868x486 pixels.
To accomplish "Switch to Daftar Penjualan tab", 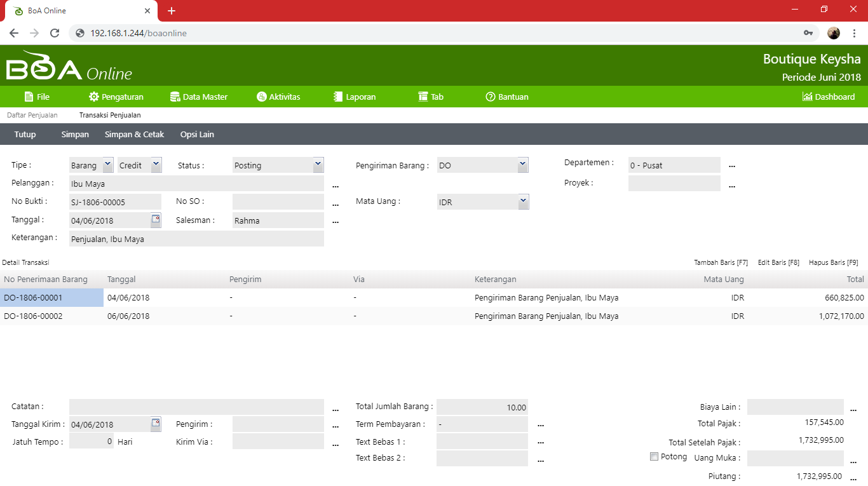I will (x=32, y=116).
